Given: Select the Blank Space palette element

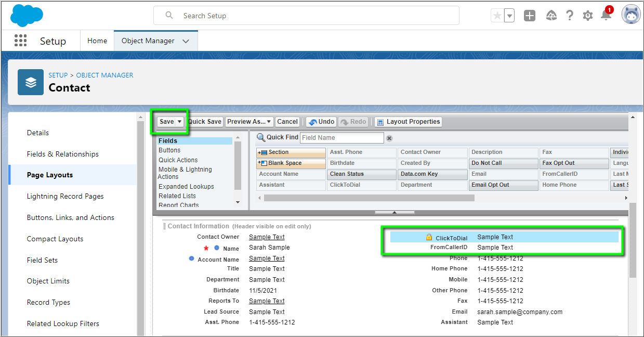Looking at the screenshot, I should coord(291,163).
